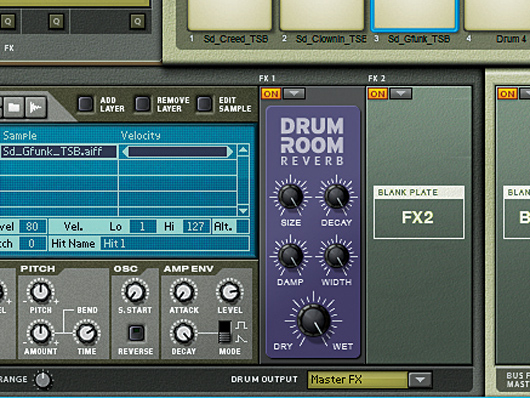This screenshot has height=398, width=530.
Task: Click the FX2 Blank Plate slot
Action: (418, 212)
